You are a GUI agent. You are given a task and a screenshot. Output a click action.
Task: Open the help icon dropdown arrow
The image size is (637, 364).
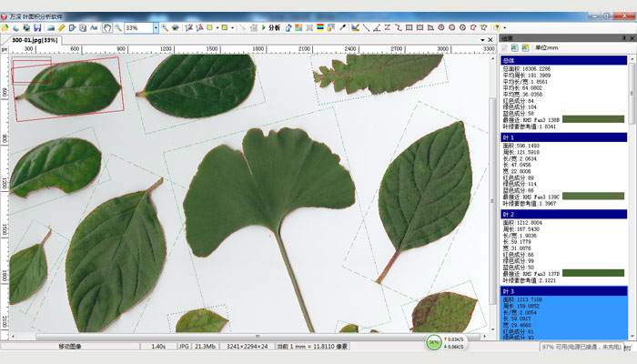point(504,28)
